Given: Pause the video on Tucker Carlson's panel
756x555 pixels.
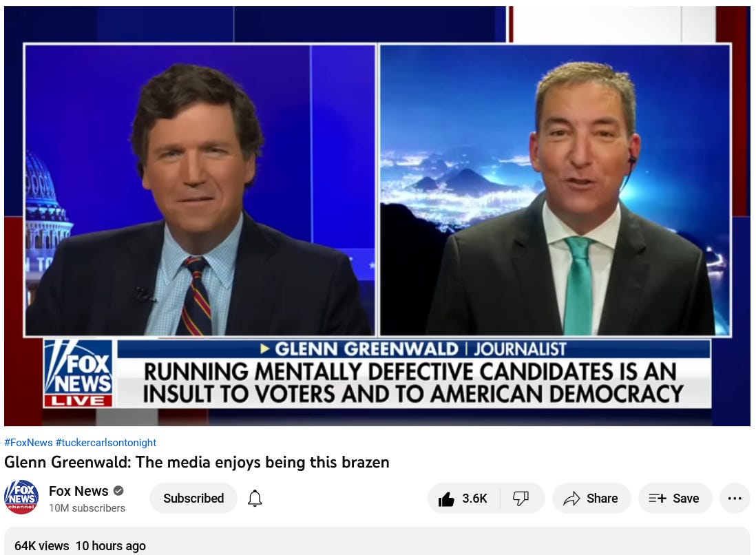Looking at the screenshot, I should (x=200, y=190).
